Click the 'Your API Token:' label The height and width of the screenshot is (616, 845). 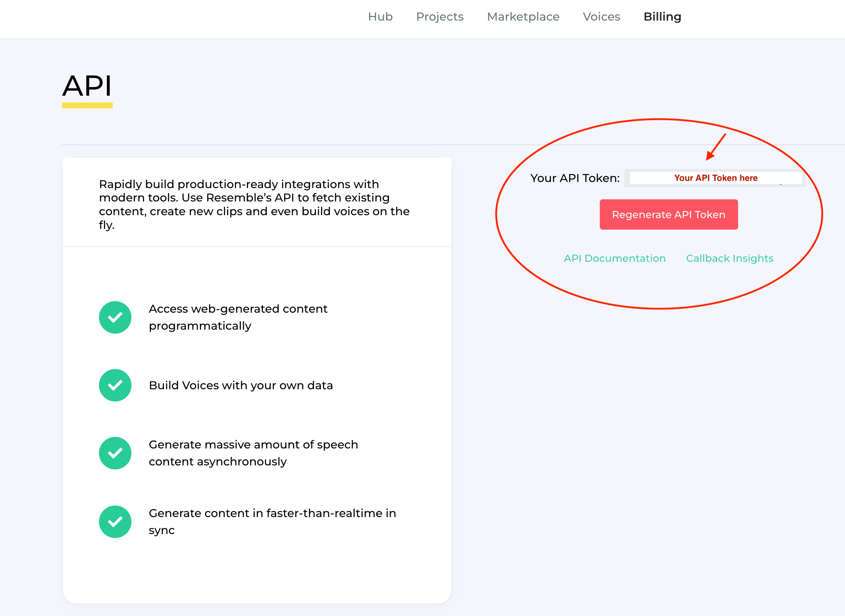pyautogui.click(x=575, y=178)
